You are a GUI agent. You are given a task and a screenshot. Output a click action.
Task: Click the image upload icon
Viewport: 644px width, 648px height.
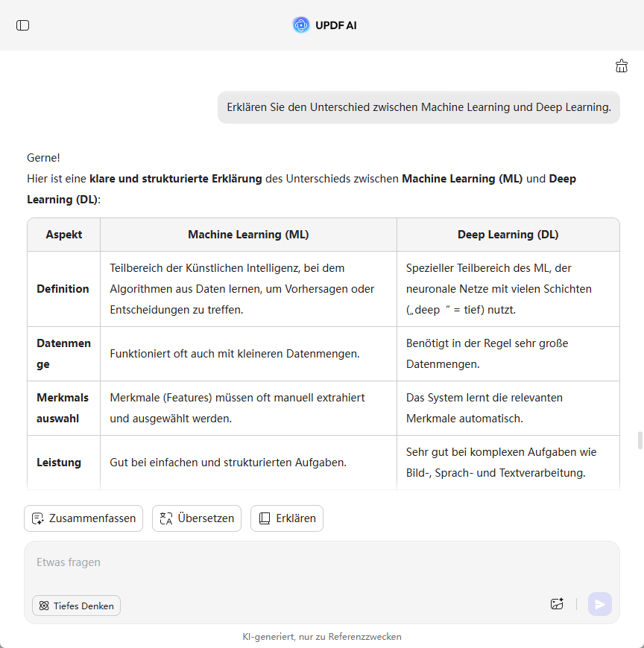(x=557, y=604)
